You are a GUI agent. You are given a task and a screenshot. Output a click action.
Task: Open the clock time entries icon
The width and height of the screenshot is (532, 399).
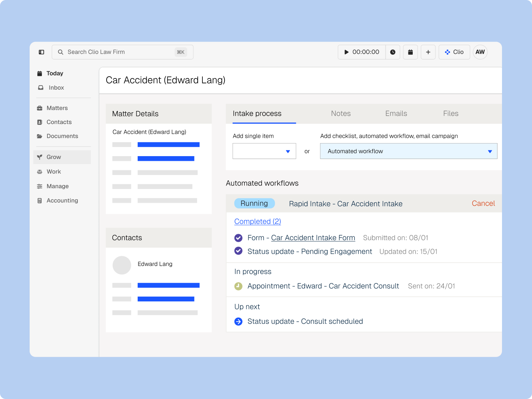[393, 52]
